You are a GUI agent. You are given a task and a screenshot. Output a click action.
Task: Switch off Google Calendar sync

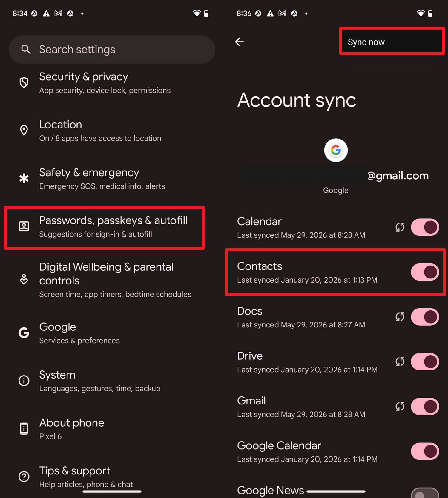pyautogui.click(x=425, y=451)
